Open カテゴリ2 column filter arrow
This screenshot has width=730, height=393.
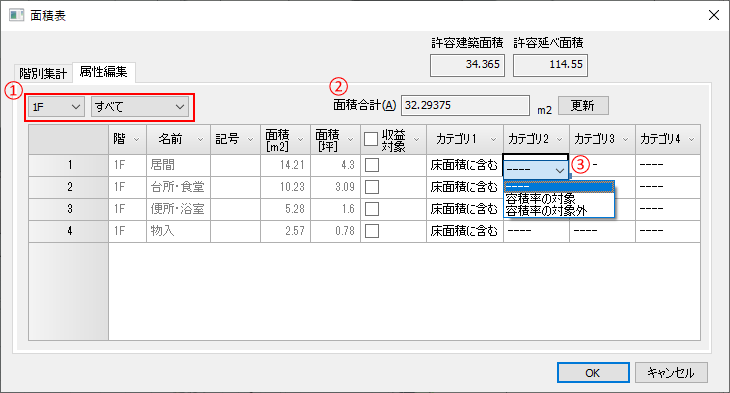[x=560, y=139]
